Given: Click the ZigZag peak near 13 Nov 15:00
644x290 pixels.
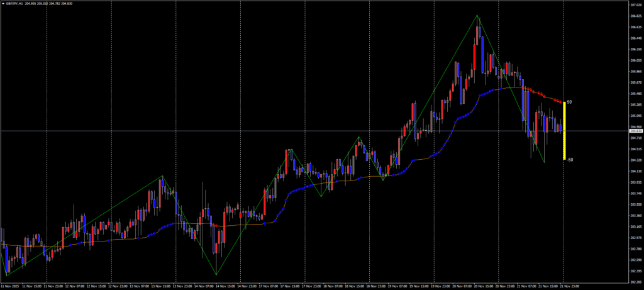Looking at the screenshot, I should [x=163, y=176].
